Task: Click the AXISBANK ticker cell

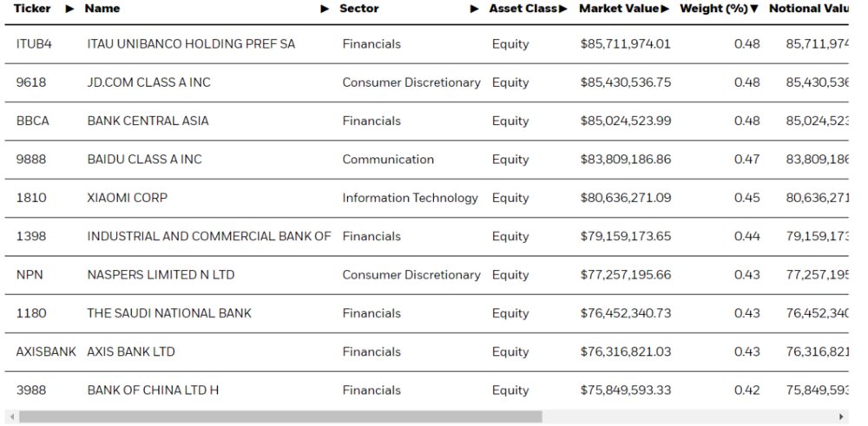Action: [46, 352]
